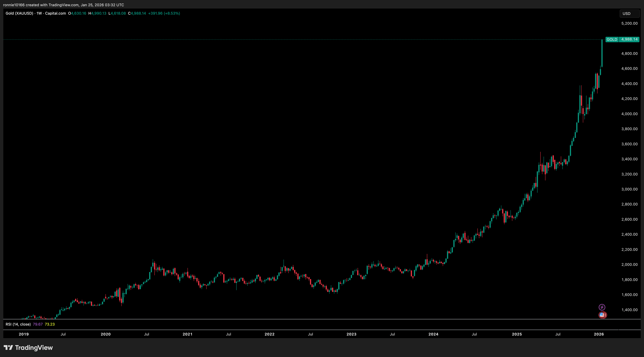The width and height of the screenshot is (644, 357).
Task: Click the 3,000.00 price scale label
Action: pyautogui.click(x=629, y=189)
